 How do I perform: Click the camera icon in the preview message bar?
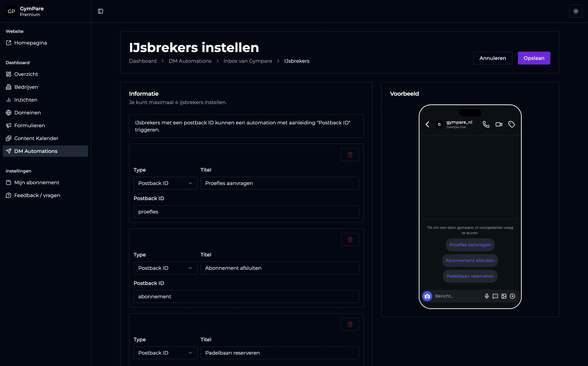[x=427, y=296]
